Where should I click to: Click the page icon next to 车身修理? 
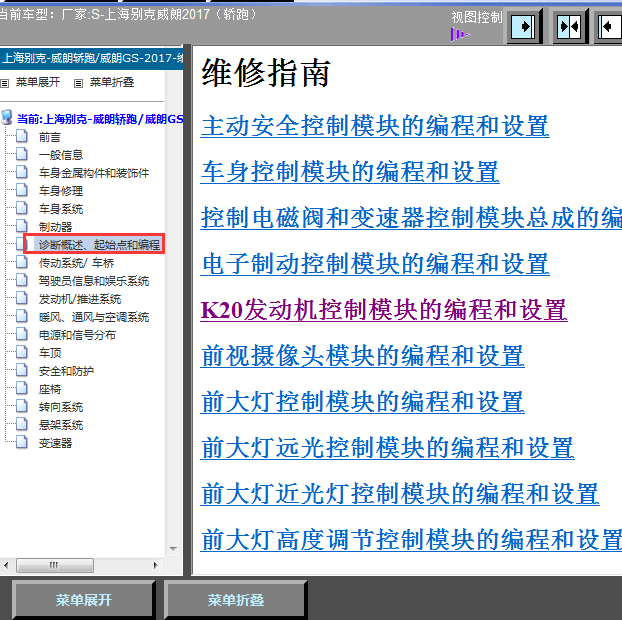[22, 190]
